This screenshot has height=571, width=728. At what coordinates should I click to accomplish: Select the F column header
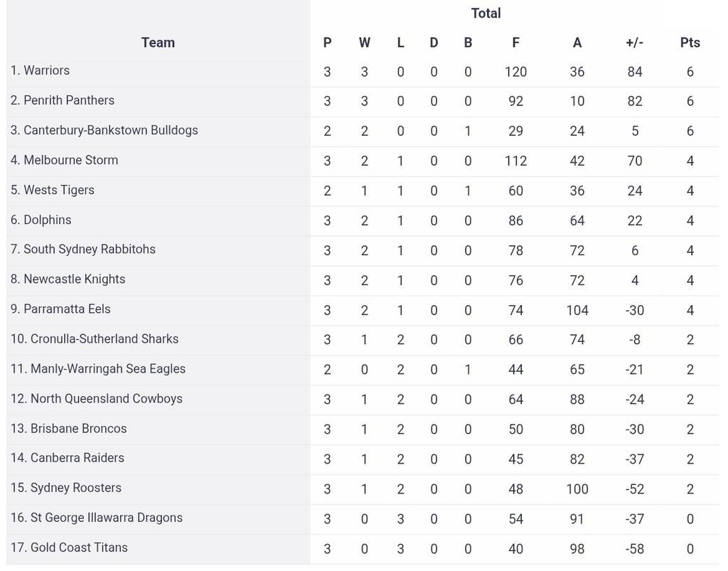point(515,43)
